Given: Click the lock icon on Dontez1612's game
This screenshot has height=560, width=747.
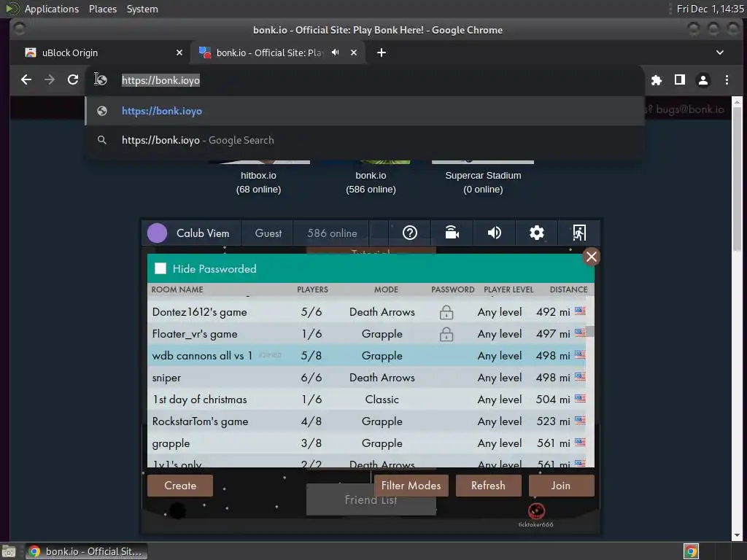Looking at the screenshot, I should tap(446, 312).
